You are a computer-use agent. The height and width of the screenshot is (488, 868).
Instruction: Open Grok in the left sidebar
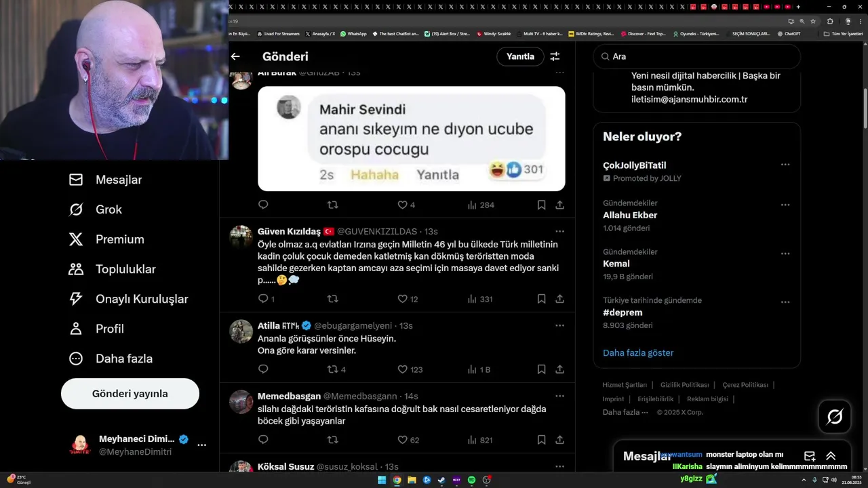coord(96,209)
